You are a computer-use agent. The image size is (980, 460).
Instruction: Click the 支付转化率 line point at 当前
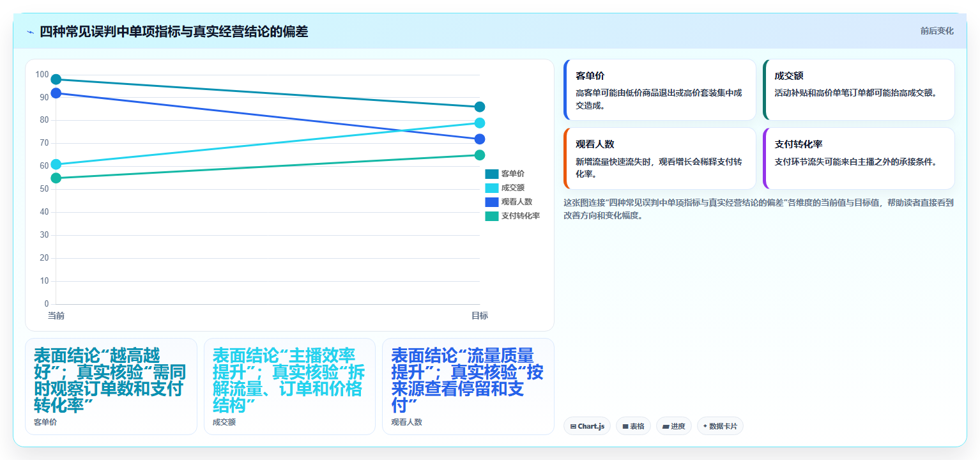[x=56, y=178]
